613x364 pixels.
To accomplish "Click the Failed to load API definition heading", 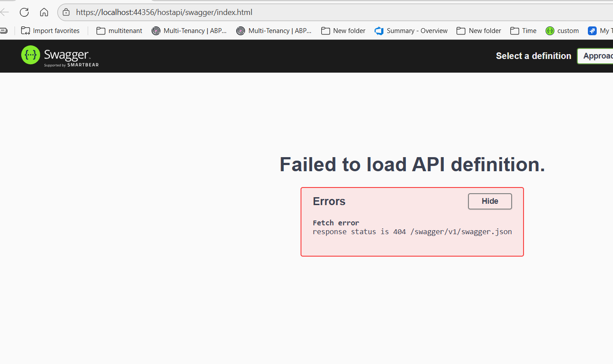I will point(412,165).
